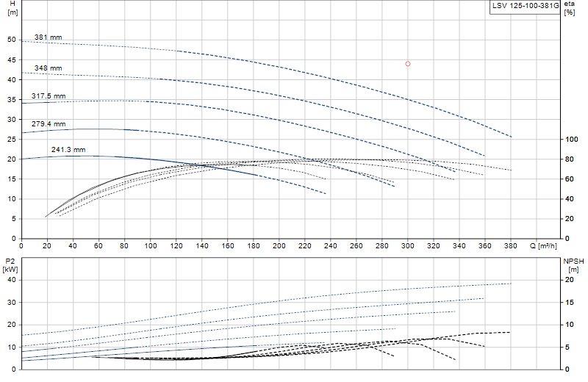Click the eta [%] axis title

click(569, 8)
